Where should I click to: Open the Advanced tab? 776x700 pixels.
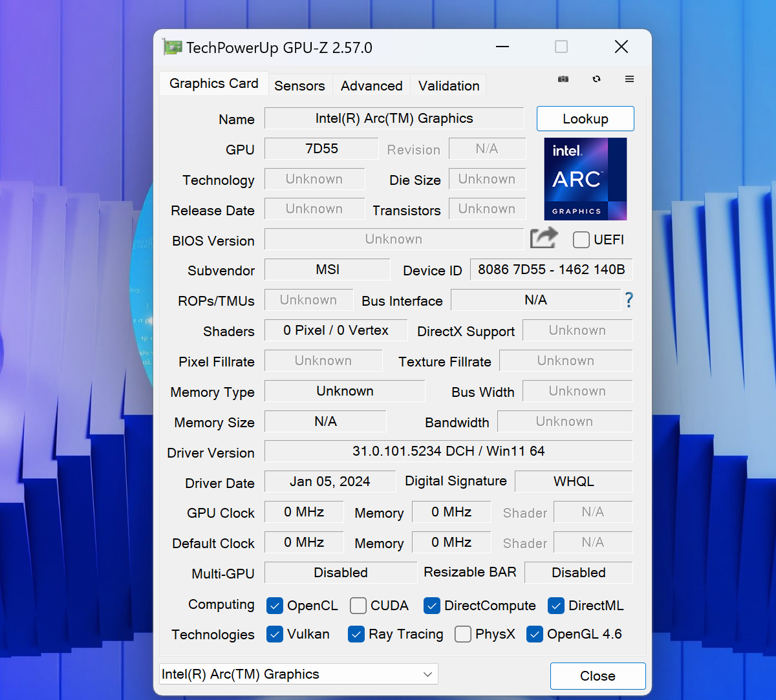(x=372, y=85)
